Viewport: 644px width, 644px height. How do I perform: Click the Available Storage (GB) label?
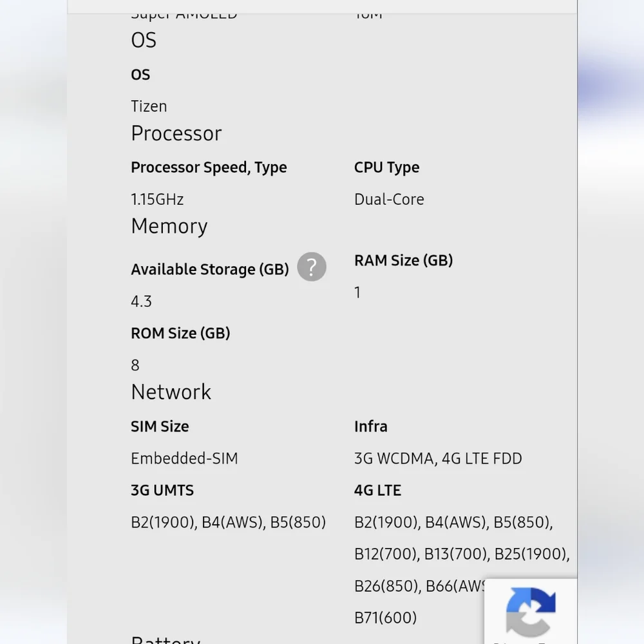click(x=210, y=269)
